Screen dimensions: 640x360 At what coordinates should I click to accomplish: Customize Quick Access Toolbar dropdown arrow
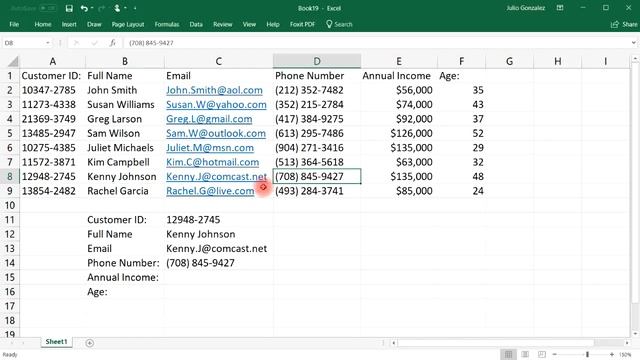[x=135, y=8]
